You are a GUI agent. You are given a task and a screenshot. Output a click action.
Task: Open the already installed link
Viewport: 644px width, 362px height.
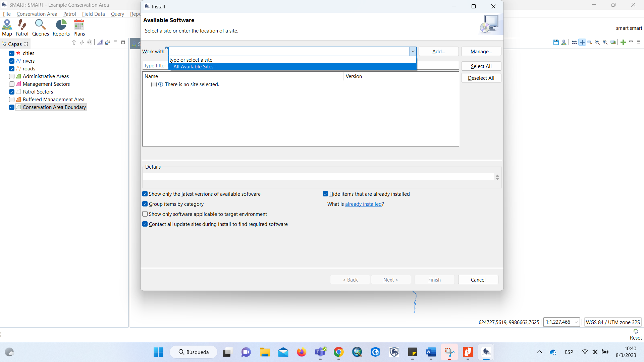(363, 204)
